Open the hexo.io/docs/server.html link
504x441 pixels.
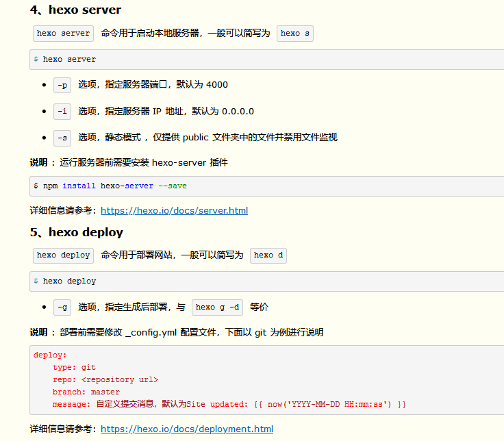pos(174,210)
